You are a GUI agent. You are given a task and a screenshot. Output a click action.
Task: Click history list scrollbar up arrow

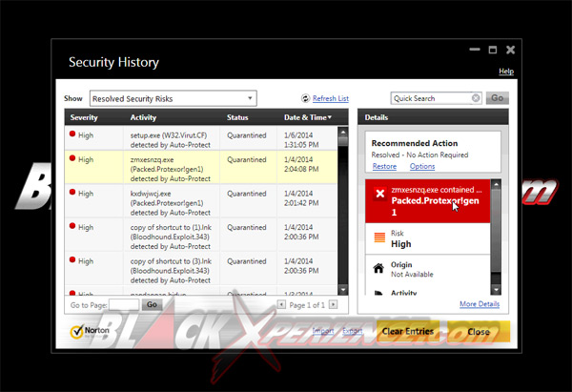coord(342,133)
